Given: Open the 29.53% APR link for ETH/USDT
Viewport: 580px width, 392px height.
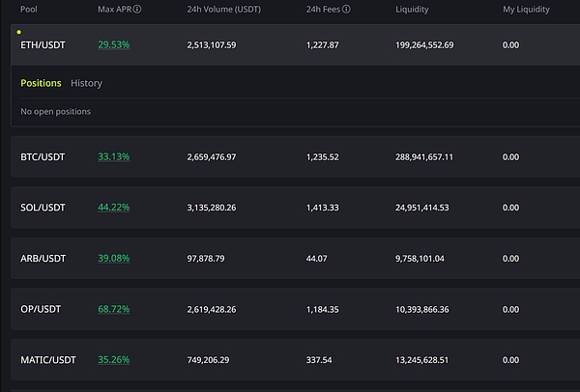Looking at the screenshot, I should pos(114,45).
